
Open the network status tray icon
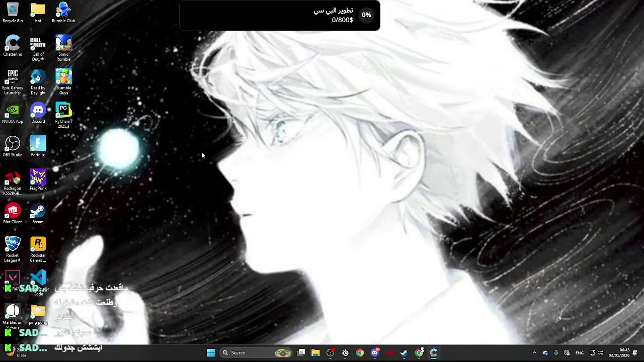(x=592, y=353)
